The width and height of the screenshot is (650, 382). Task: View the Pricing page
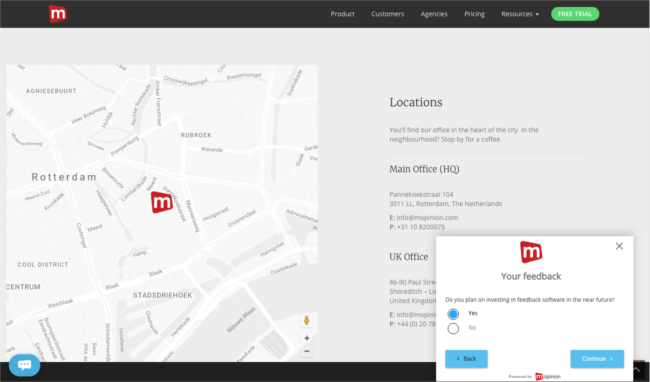(474, 14)
